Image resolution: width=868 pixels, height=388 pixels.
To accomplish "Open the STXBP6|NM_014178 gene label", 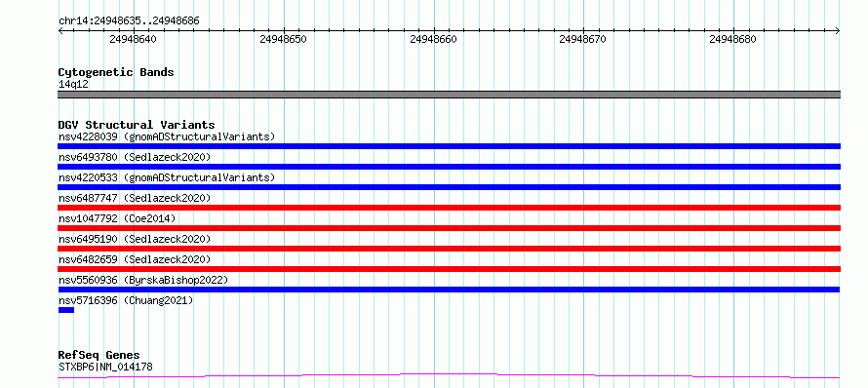I will [x=105, y=367].
